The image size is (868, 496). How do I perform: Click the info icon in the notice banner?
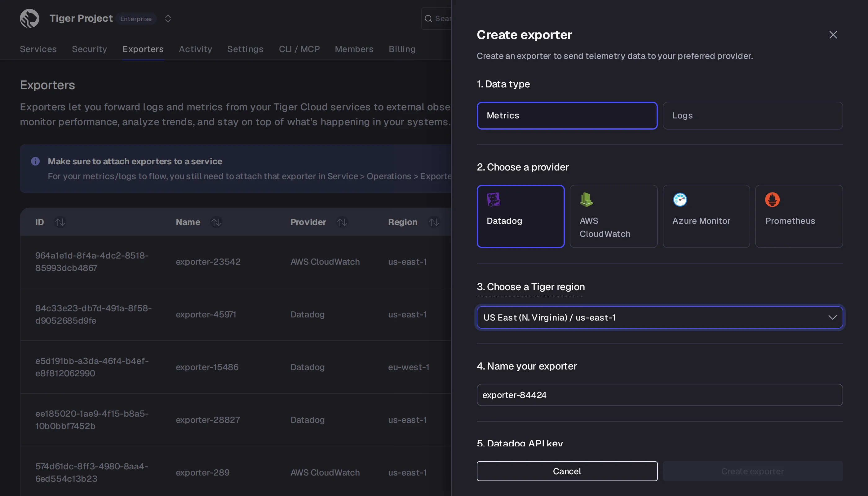point(35,161)
